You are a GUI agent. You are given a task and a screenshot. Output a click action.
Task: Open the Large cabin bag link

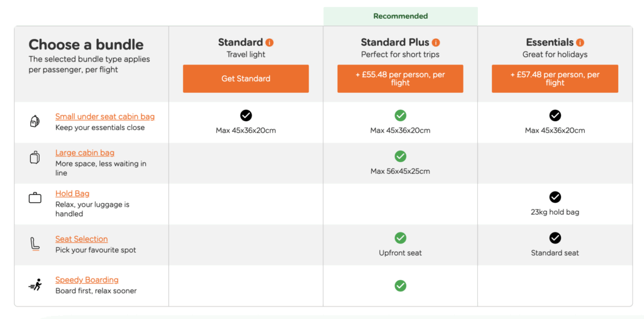[85, 153]
